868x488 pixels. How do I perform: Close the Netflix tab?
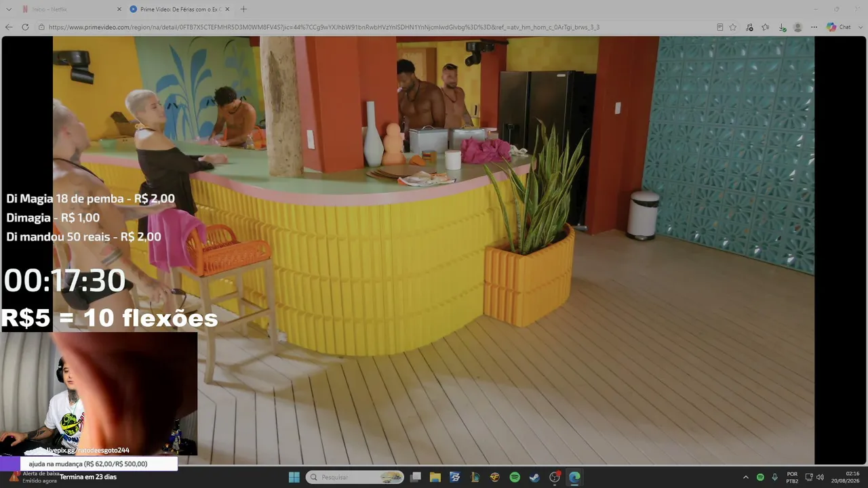click(x=119, y=9)
